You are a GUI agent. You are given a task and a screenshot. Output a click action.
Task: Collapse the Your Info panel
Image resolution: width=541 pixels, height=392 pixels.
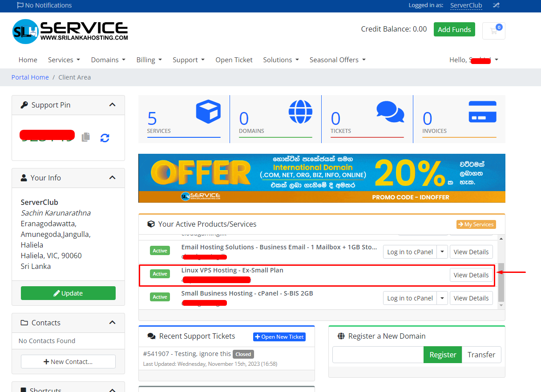[112, 178]
